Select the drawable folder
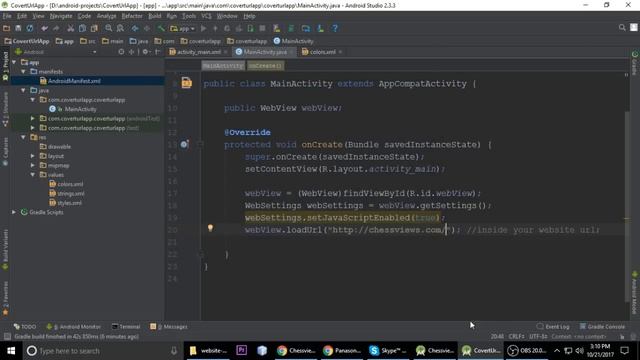The height and width of the screenshot is (360, 640). point(59,147)
